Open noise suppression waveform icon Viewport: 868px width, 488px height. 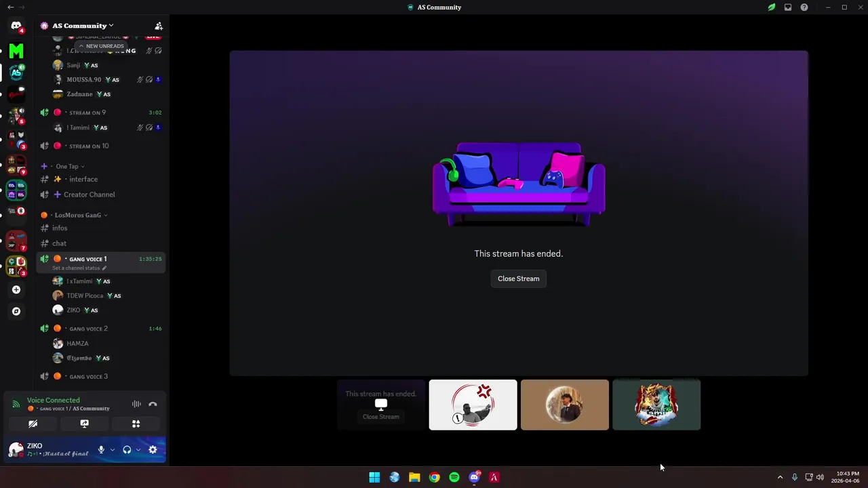136,404
